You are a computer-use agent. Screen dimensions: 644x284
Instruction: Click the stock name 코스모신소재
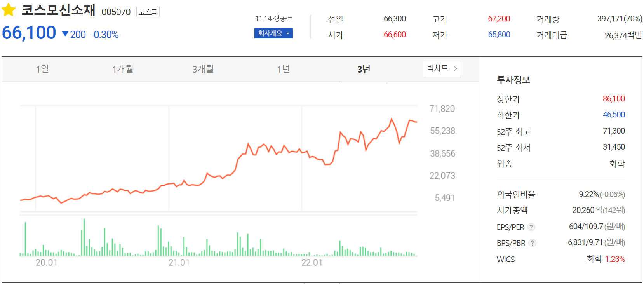coord(58,10)
